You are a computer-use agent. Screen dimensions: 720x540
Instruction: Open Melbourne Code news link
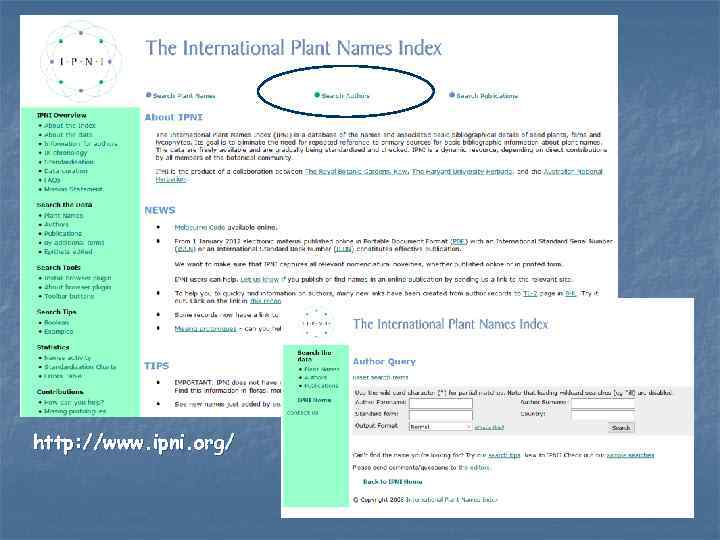click(x=200, y=227)
